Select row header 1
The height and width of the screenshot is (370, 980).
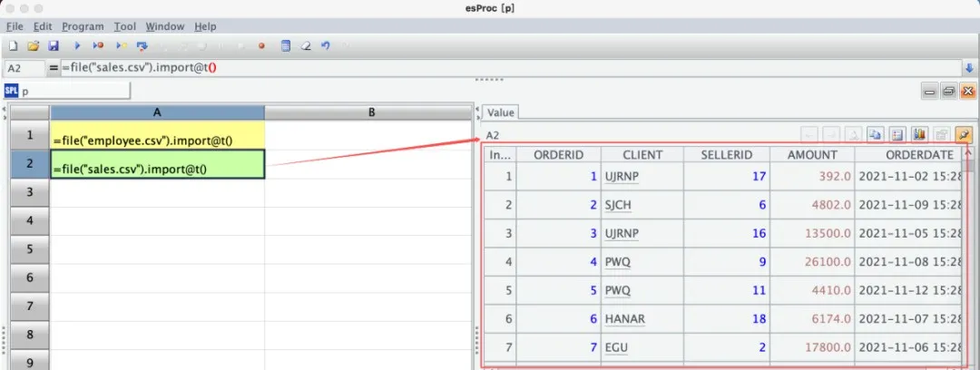coord(30,135)
